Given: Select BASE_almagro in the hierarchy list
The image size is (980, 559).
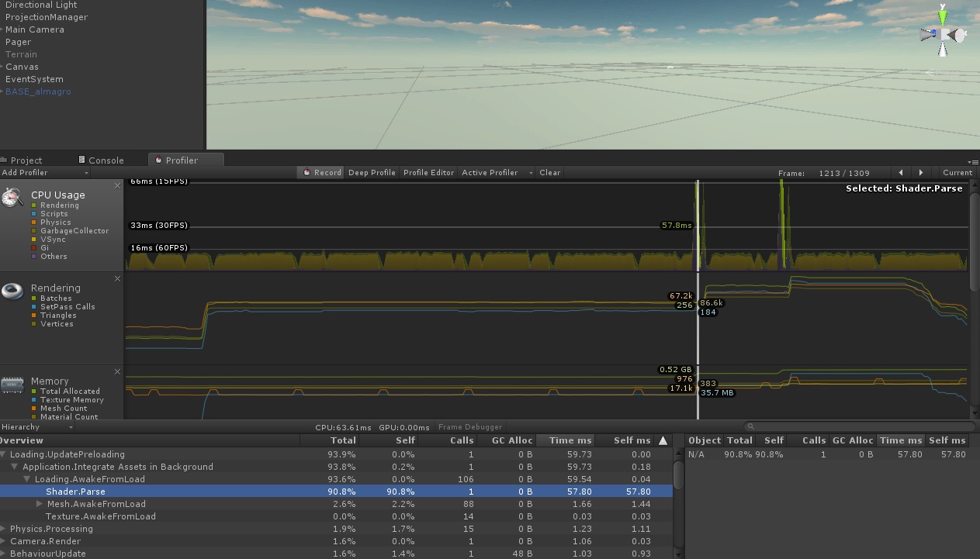Looking at the screenshot, I should coord(37,91).
